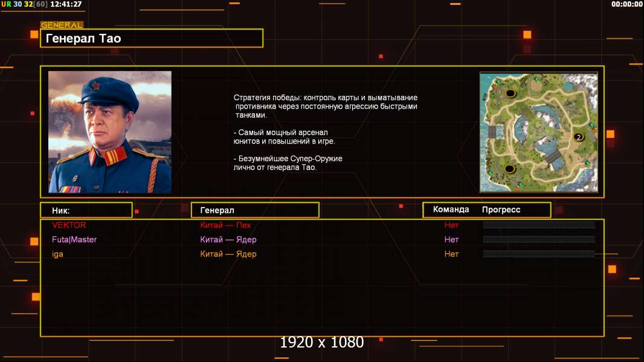The width and height of the screenshot is (644, 362).
Task: Select the lower-left empty start position on minimap
Action: (509, 168)
